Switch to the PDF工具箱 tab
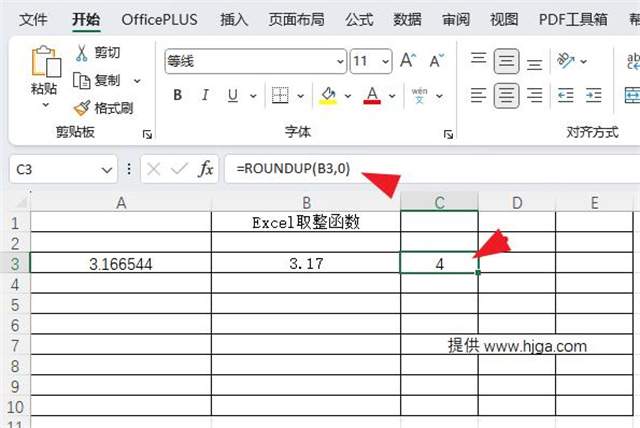 [573, 19]
